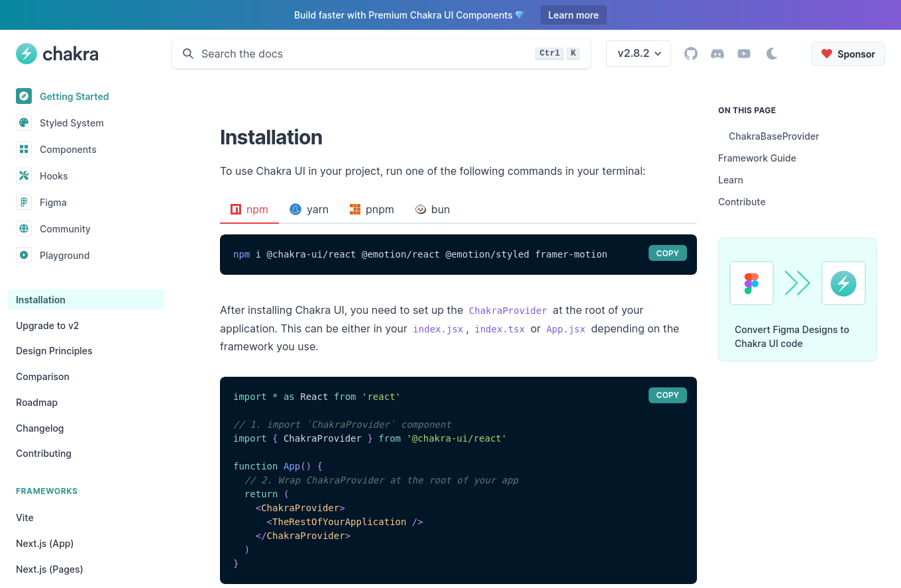Open Comparison page in sidebar
The image size is (901, 588).
(42, 377)
